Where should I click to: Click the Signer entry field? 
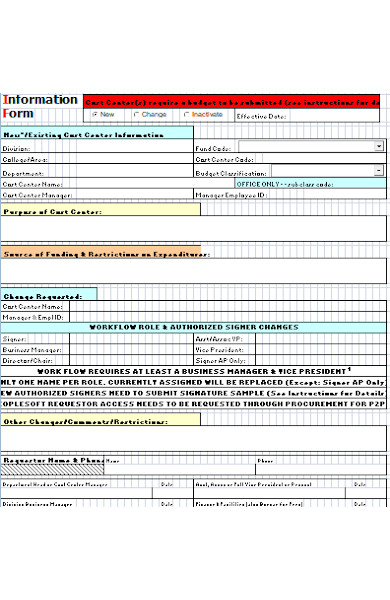click(131, 339)
